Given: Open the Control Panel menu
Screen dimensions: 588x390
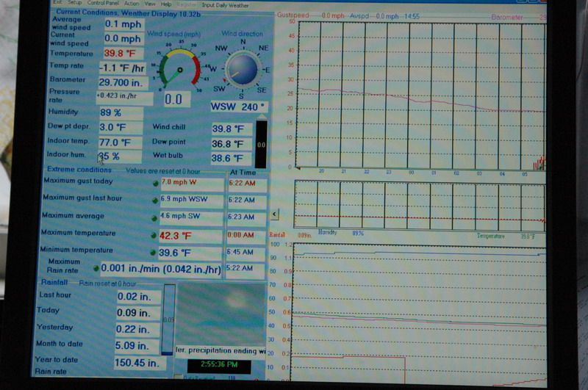Looking at the screenshot, I should click(103, 3).
